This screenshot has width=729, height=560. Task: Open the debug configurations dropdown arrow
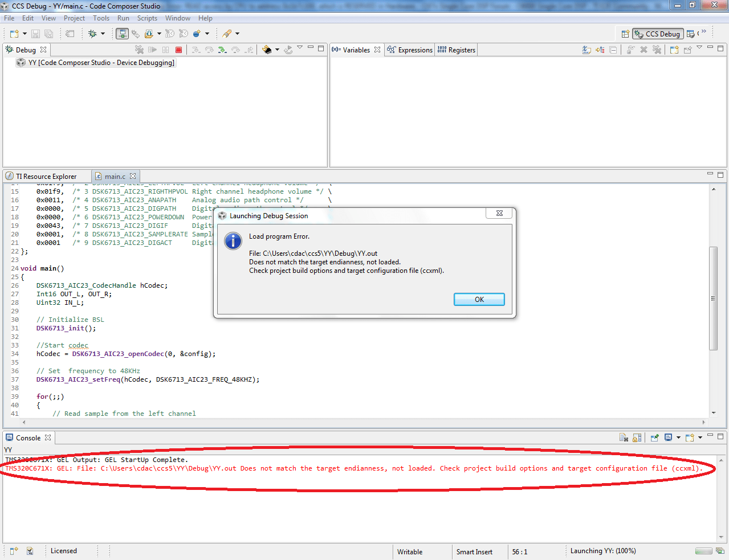click(x=103, y=33)
